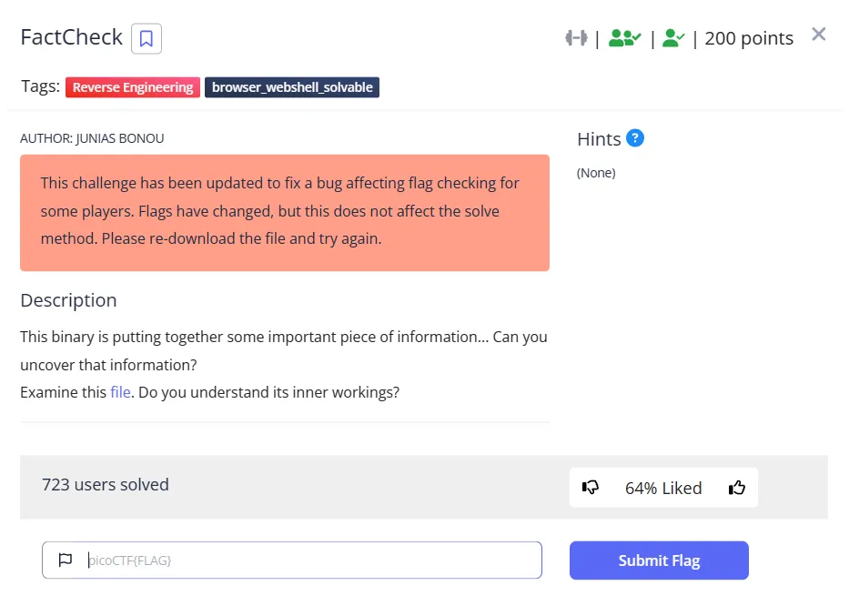The width and height of the screenshot is (849, 616).
Task: Click the FactCheck challenge title
Action: tap(72, 37)
